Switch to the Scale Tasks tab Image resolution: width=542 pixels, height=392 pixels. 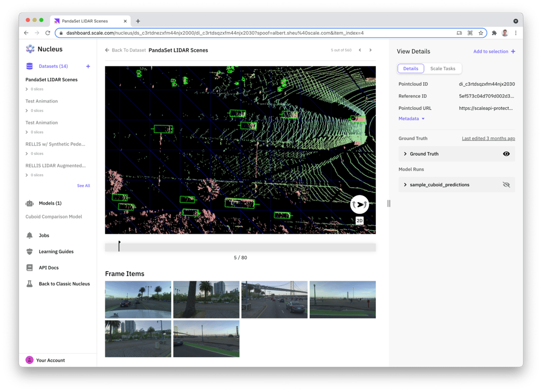coord(442,68)
